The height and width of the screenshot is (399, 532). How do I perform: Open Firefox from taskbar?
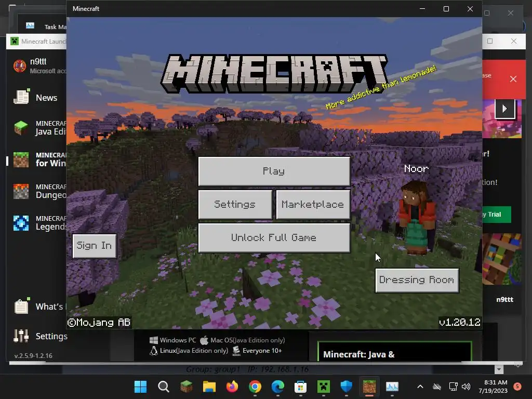pyautogui.click(x=232, y=387)
